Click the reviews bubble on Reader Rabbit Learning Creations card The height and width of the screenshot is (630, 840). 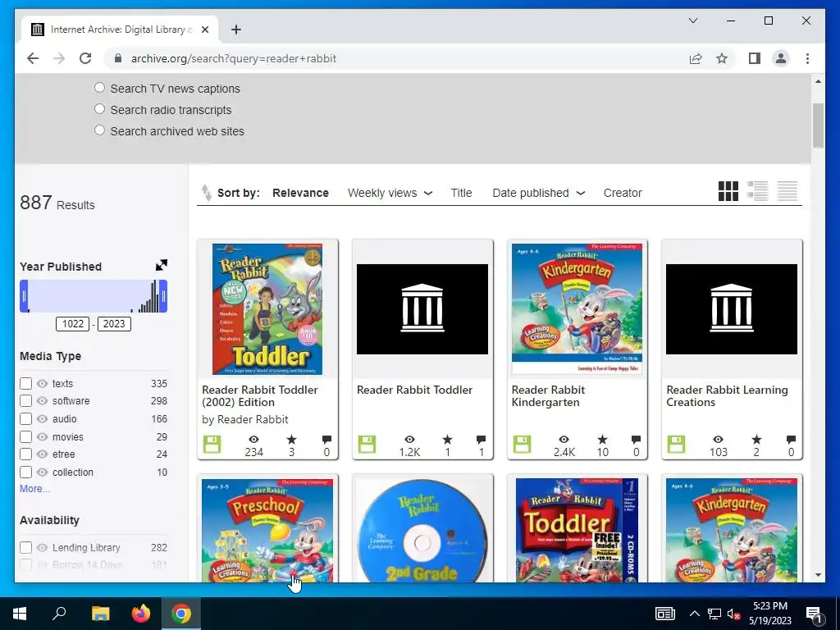click(791, 440)
